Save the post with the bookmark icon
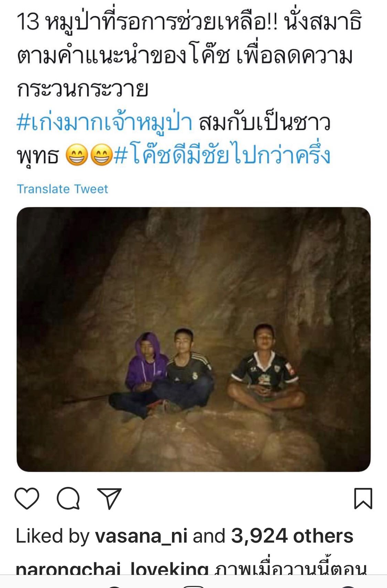387x588 pixels. click(363, 498)
